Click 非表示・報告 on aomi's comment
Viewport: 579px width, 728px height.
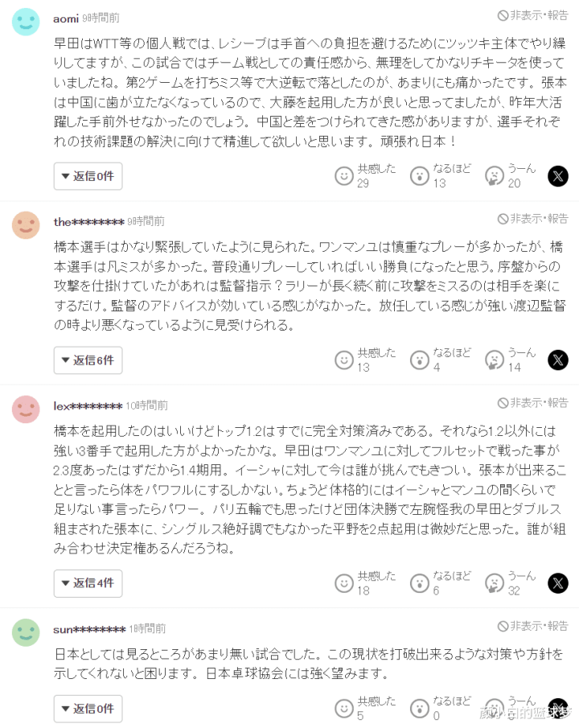point(533,15)
